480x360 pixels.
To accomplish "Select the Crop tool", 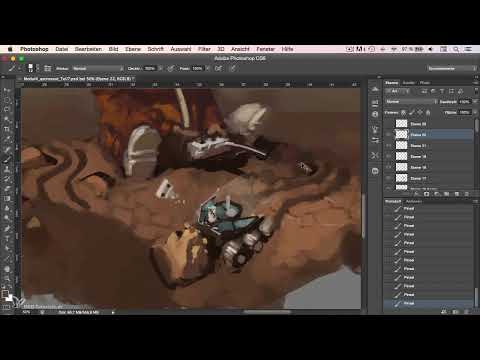I will 7,130.
